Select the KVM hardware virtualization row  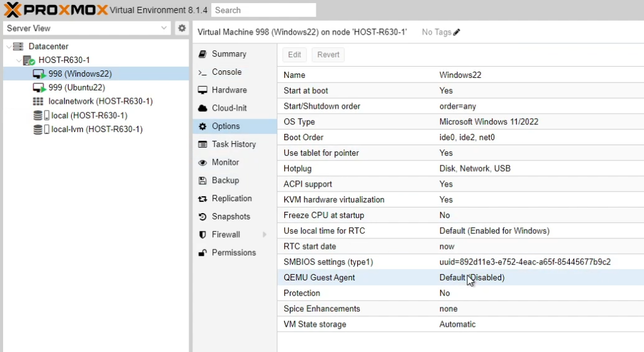click(x=461, y=200)
